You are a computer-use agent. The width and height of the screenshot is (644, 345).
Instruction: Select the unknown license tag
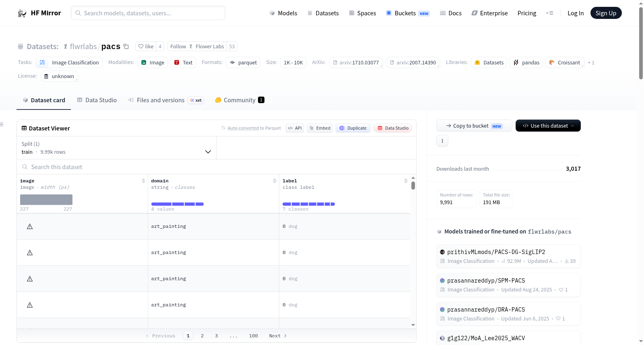tap(59, 76)
